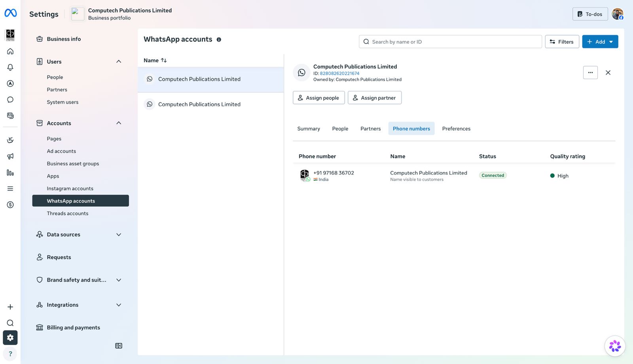Open the all tools hamburger icon

(x=10, y=189)
